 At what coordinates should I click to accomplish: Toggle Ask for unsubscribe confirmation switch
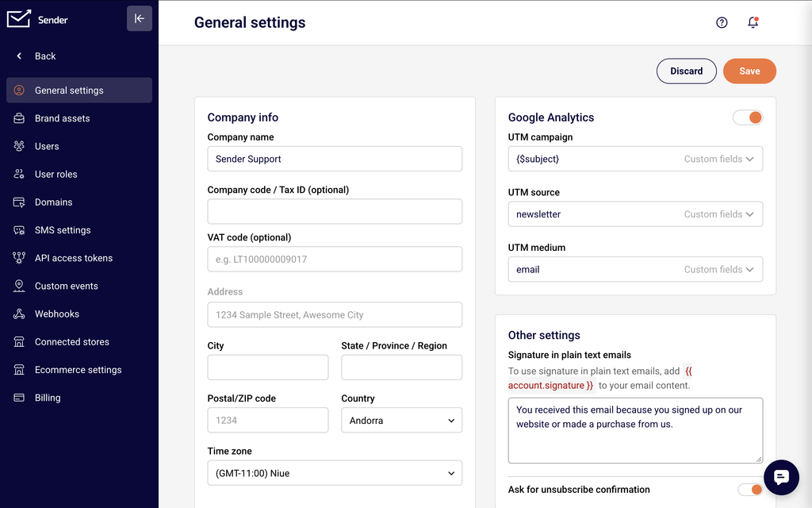point(749,489)
